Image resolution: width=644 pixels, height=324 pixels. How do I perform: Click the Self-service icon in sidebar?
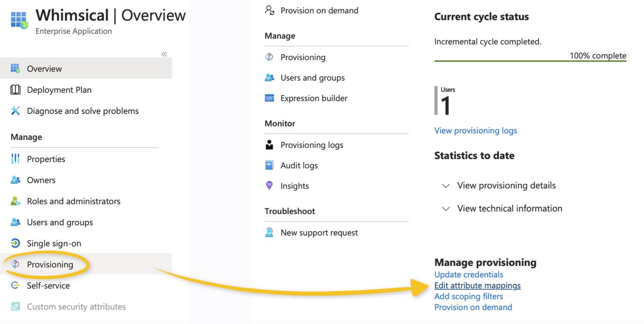[15, 285]
